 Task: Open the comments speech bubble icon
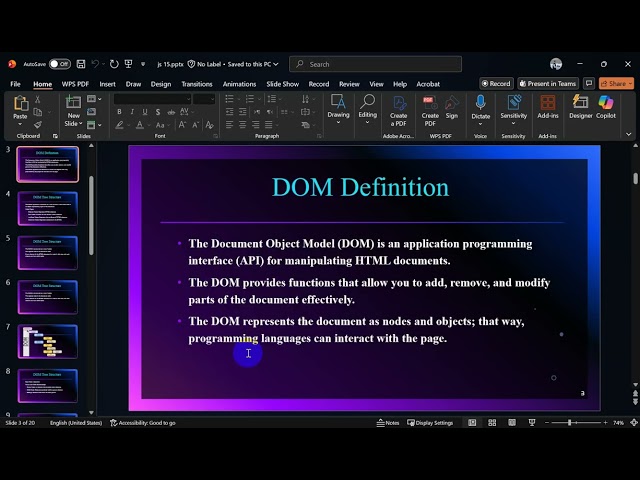pyautogui.click(x=589, y=83)
